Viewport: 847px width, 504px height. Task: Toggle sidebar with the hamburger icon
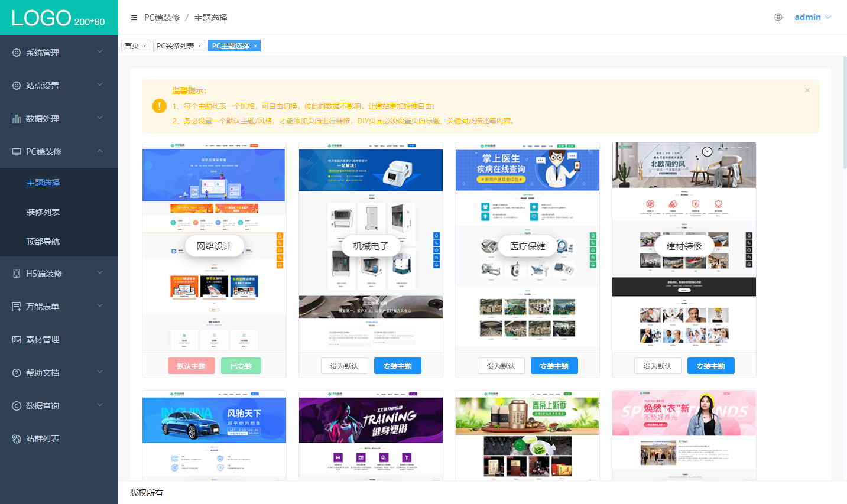point(134,18)
